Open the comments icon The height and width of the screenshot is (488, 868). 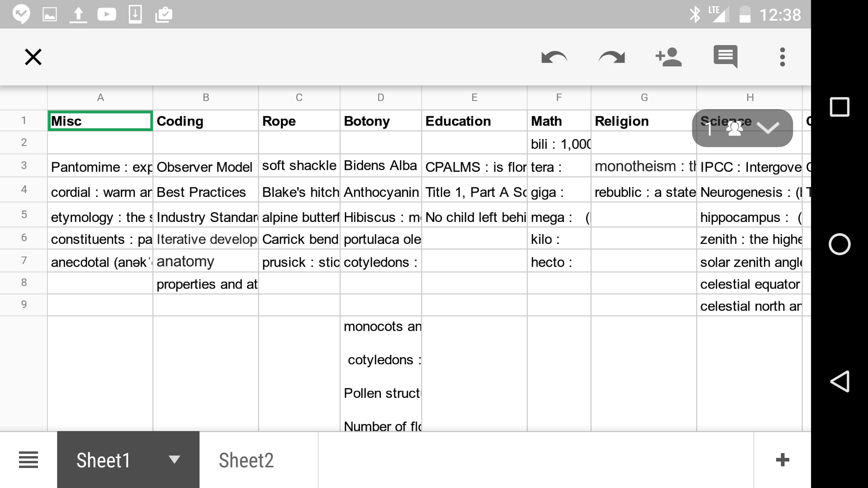coord(726,57)
